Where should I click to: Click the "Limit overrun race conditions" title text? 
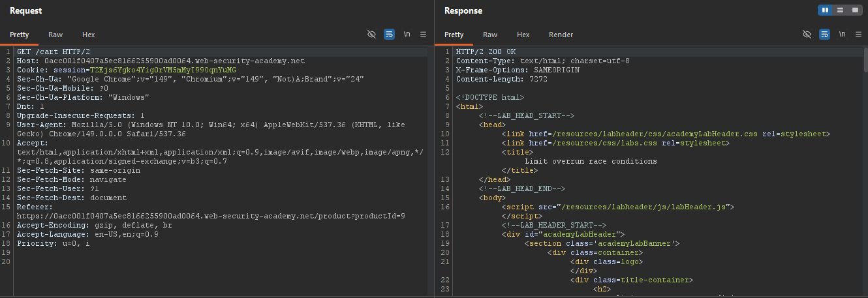tap(591, 161)
